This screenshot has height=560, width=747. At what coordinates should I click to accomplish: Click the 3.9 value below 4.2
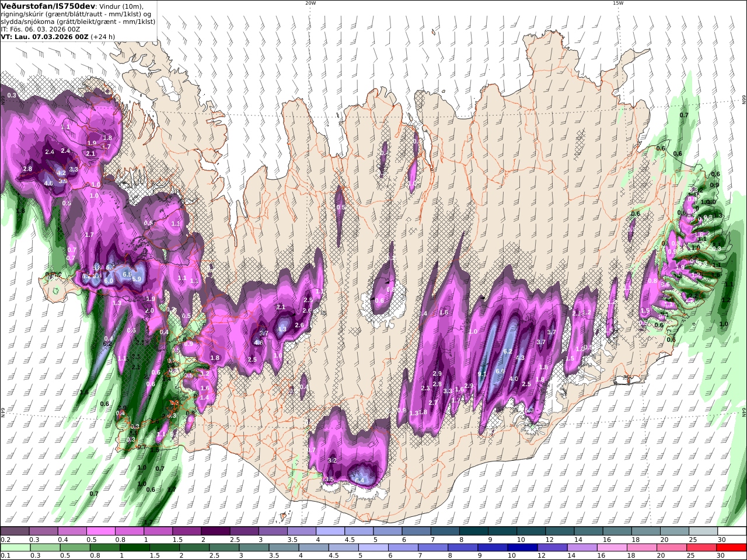pos(63,181)
